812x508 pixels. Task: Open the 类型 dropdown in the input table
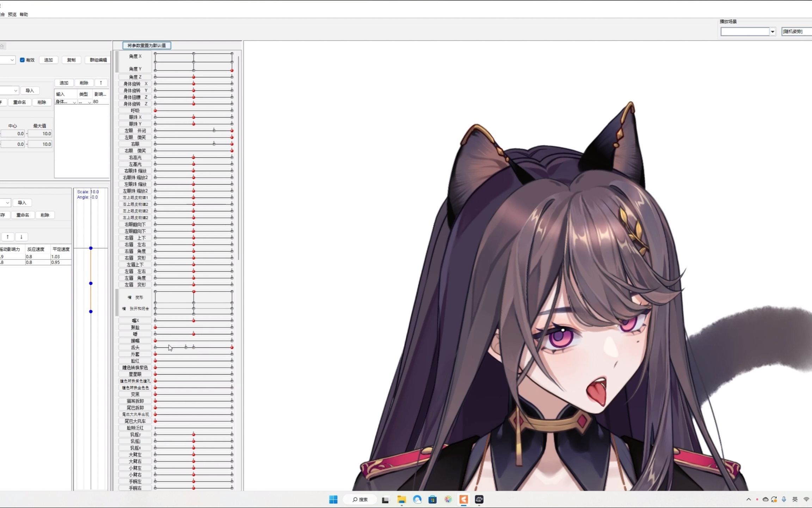pos(90,102)
